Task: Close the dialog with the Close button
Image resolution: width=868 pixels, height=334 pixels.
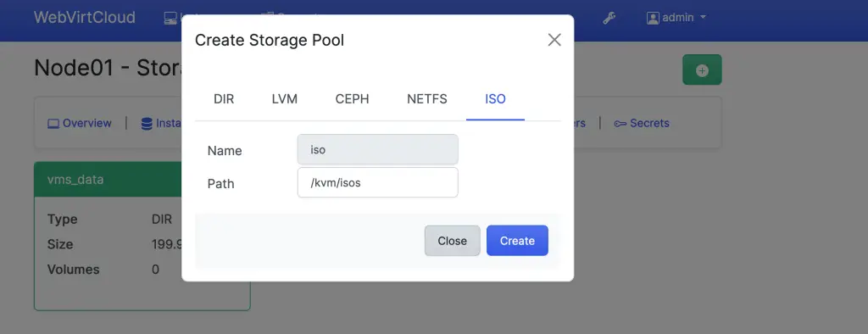Action: [453, 241]
